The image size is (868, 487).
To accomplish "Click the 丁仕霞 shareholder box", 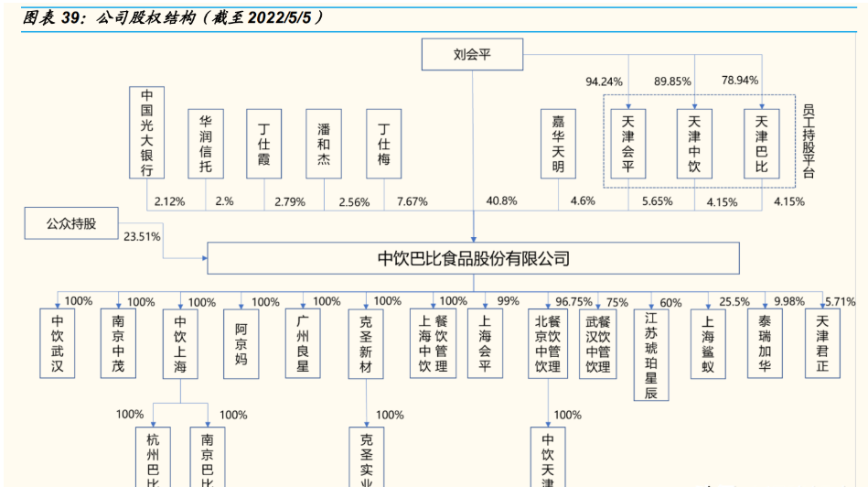I will point(264,144).
